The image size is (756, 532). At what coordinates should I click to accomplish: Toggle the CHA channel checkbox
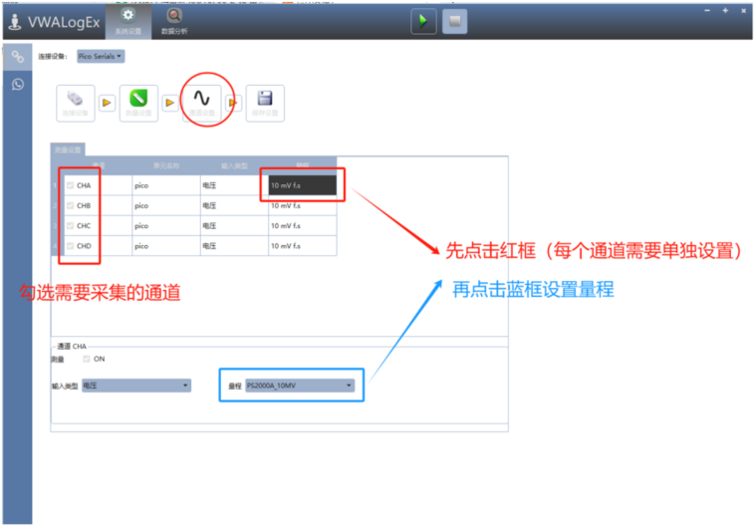pyautogui.click(x=70, y=185)
